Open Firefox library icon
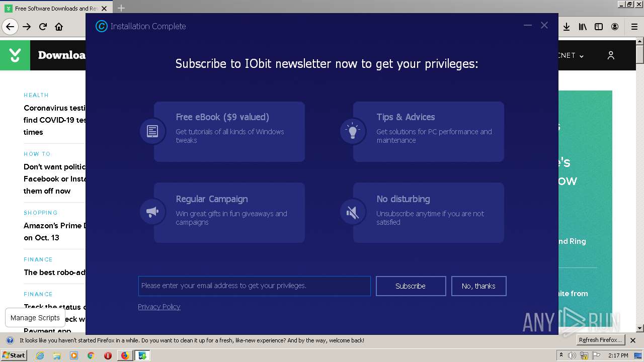Screen dimensions: 644x362 click(583, 27)
